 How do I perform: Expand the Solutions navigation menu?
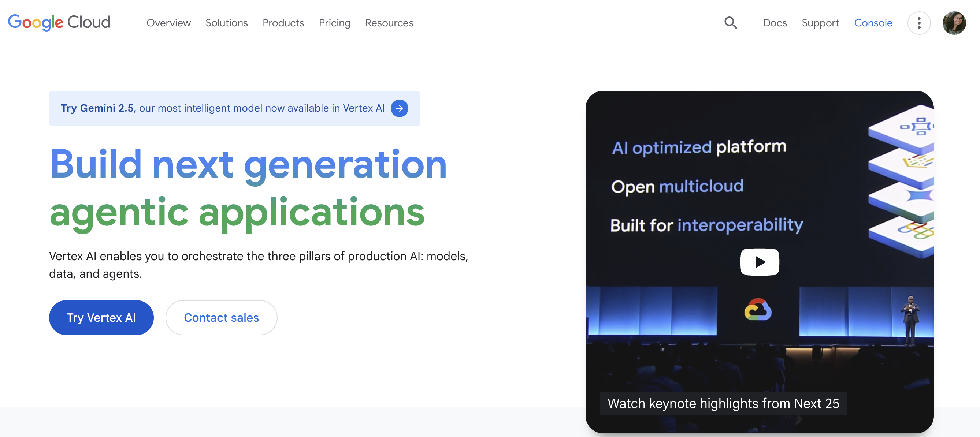[x=226, y=23]
